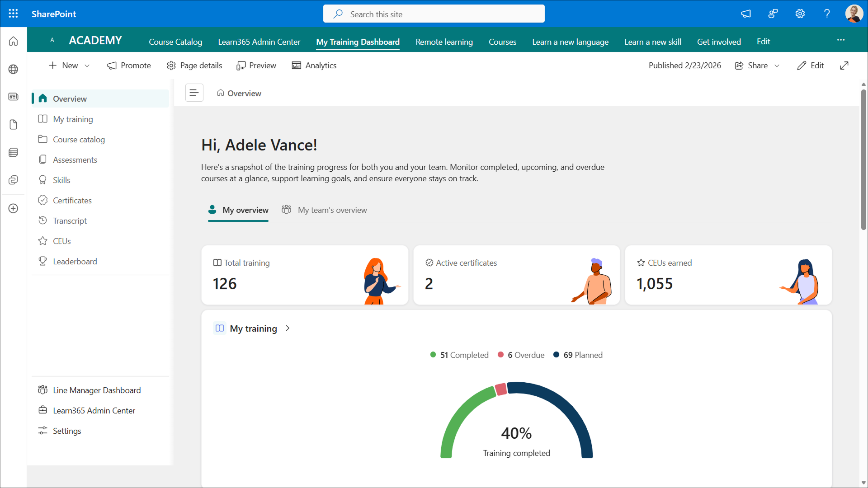This screenshot has width=868, height=488.
Task: Open the settings gear in the header
Action: click(x=800, y=14)
